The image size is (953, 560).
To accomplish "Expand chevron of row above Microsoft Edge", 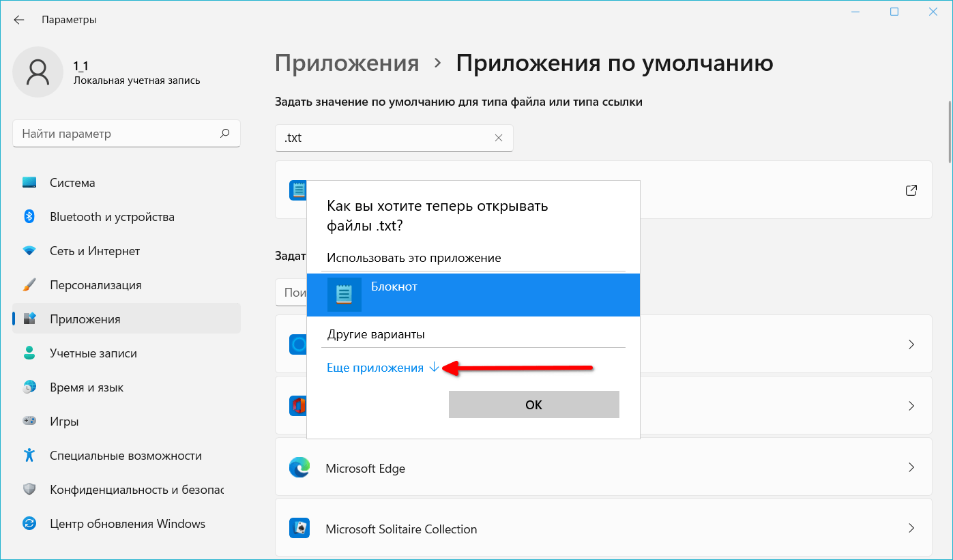I will tap(911, 406).
